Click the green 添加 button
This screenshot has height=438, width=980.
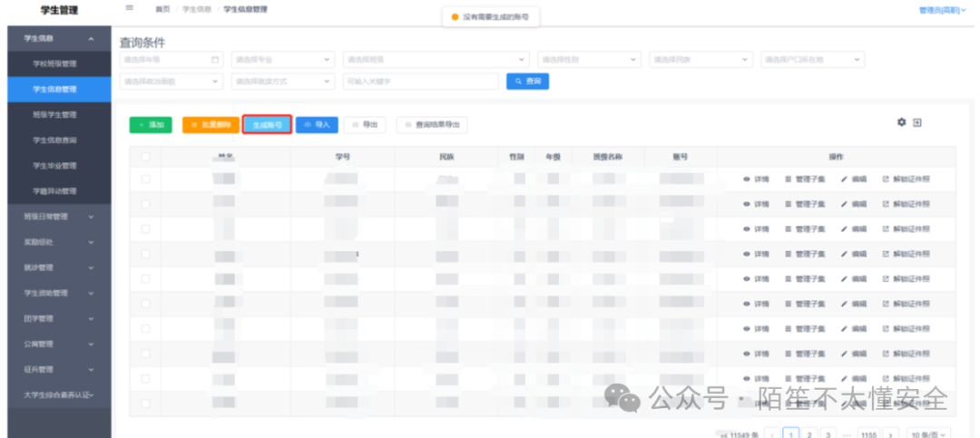pyautogui.click(x=151, y=125)
